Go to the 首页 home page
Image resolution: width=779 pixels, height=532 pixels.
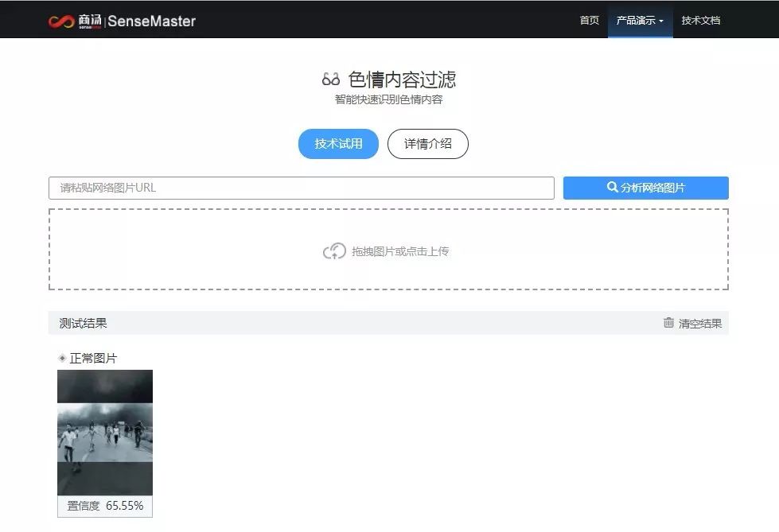589,21
